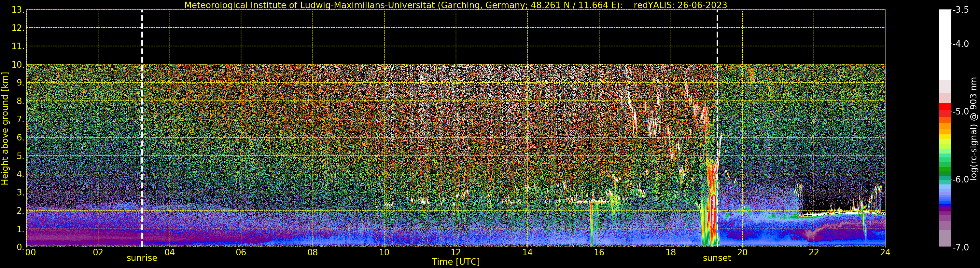Click the height tick label '4.'
This screenshot has height=268, width=980.
(x=20, y=174)
